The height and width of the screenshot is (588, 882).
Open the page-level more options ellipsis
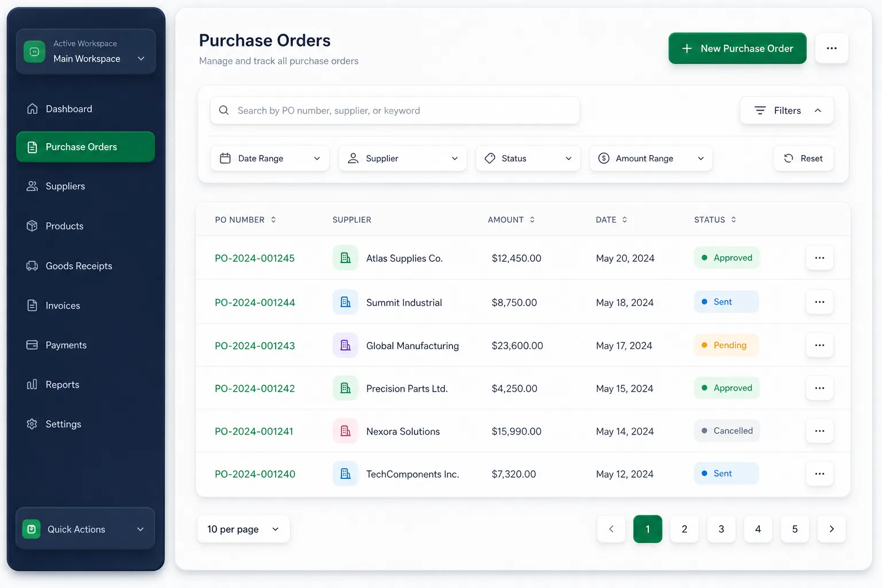point(831,48)
